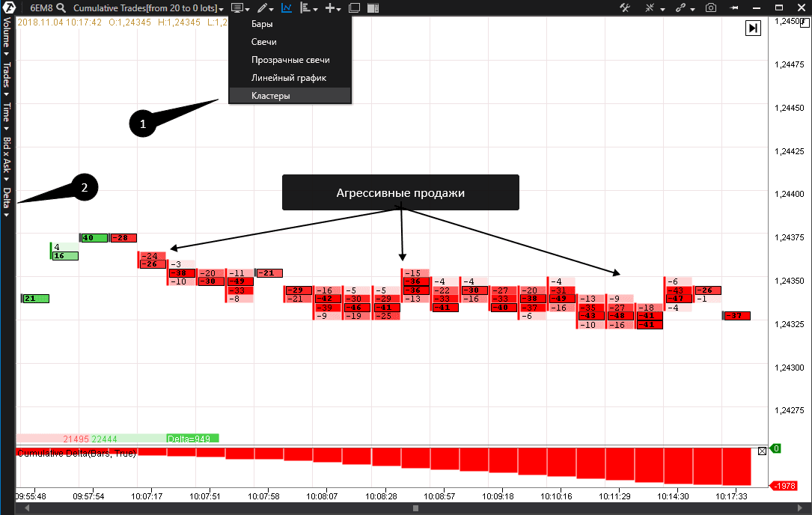This screenshot has width=812, height=515.
Task: Expand the Cumulative Trades mode dropdown arrow
Action: point(221,9)
